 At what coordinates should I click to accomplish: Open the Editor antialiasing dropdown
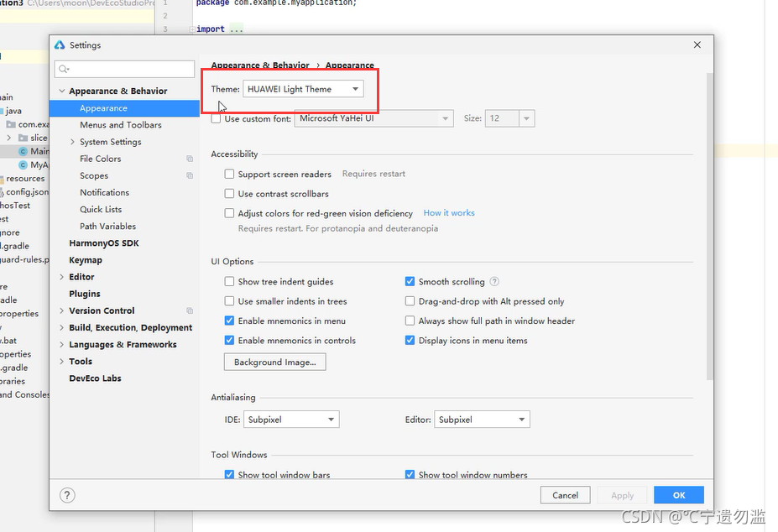(482, 420)
